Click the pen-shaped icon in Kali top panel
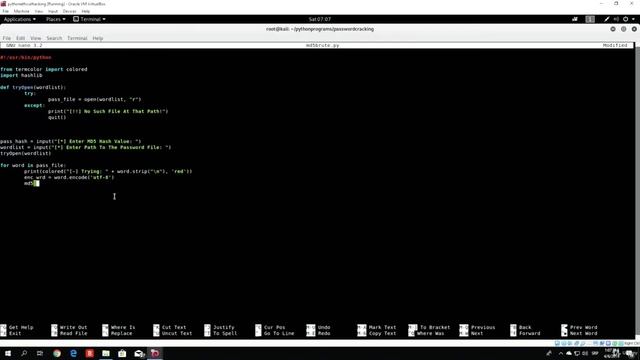Viewport: 640px width, 360px height. pos(607,19)
